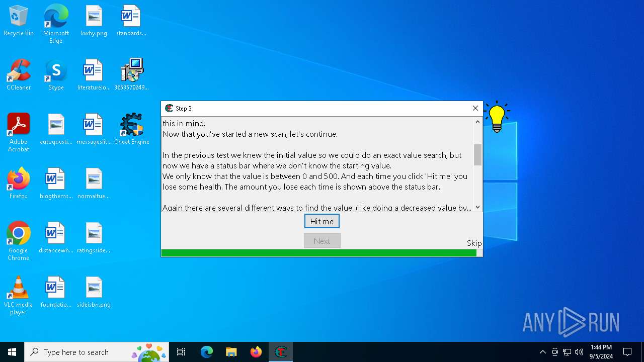Click the tutorial text scrollbar thumb

click(x=477, y=155)
